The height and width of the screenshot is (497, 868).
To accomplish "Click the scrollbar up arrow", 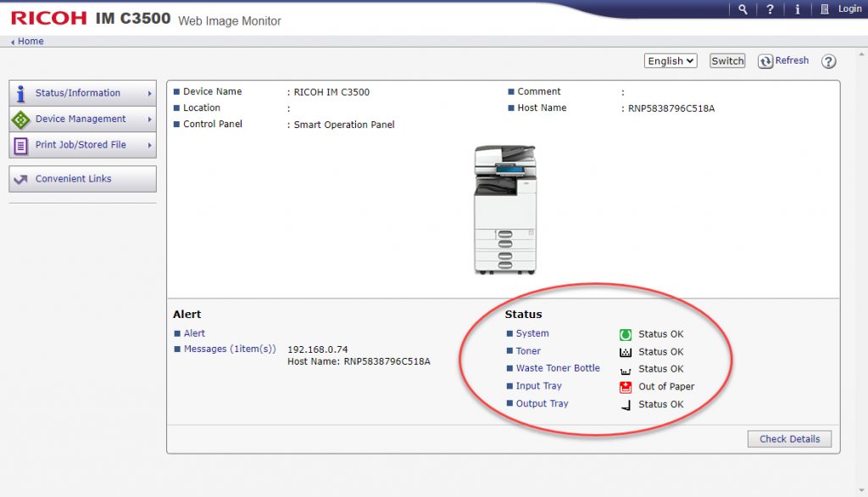I will [861, 54].
